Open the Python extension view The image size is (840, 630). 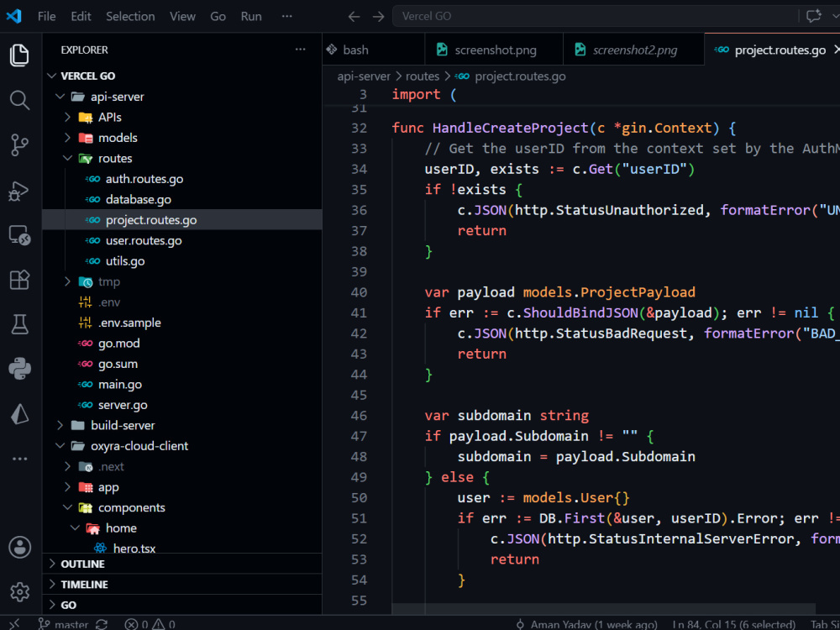pos(20,369)
